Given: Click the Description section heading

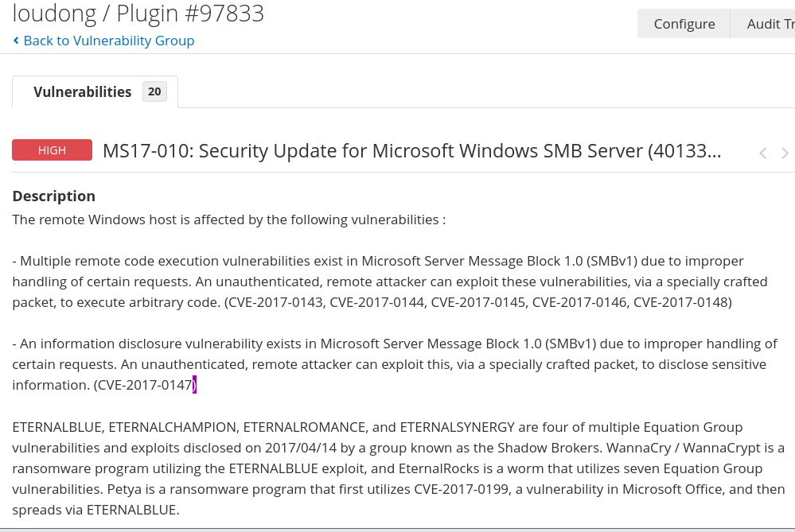Looking at the screenshot, I should [53, 196].
